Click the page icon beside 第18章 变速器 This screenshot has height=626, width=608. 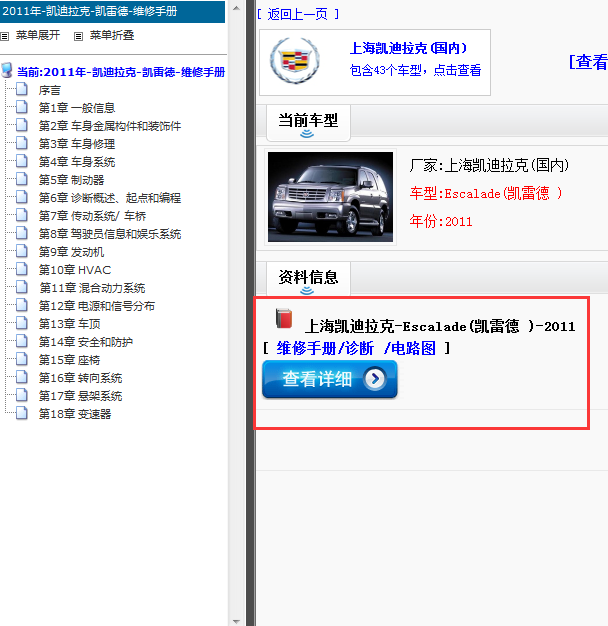coord(22,413)
